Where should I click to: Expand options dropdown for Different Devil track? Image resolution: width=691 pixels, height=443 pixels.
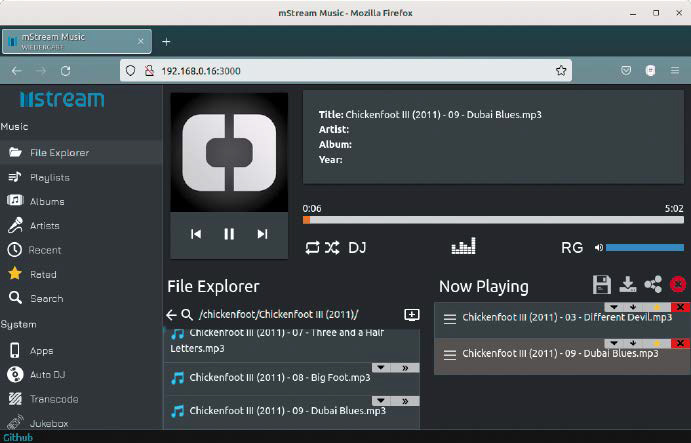pos(613,307)
